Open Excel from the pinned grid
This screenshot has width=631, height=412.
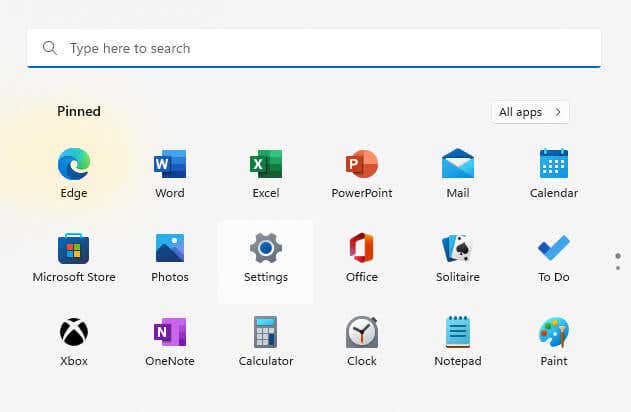click(x=266, y=173)
